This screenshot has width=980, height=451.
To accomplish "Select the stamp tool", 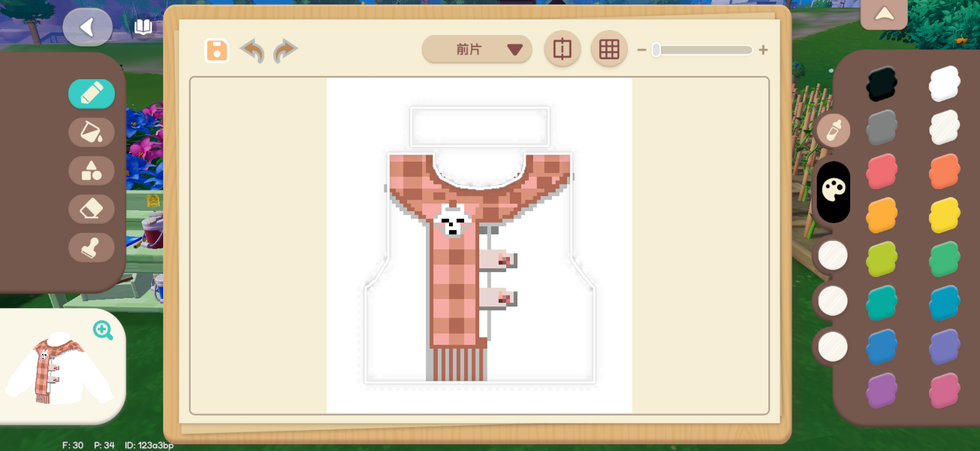I will click(91, 248).
